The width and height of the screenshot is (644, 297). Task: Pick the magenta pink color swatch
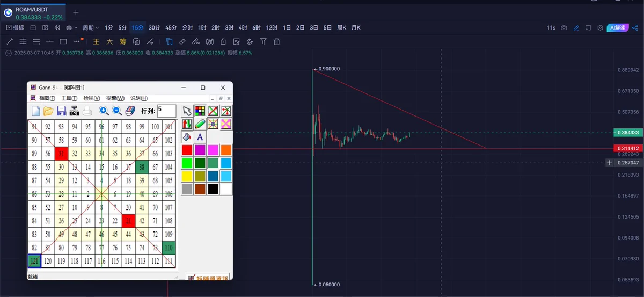click(213, 150)
